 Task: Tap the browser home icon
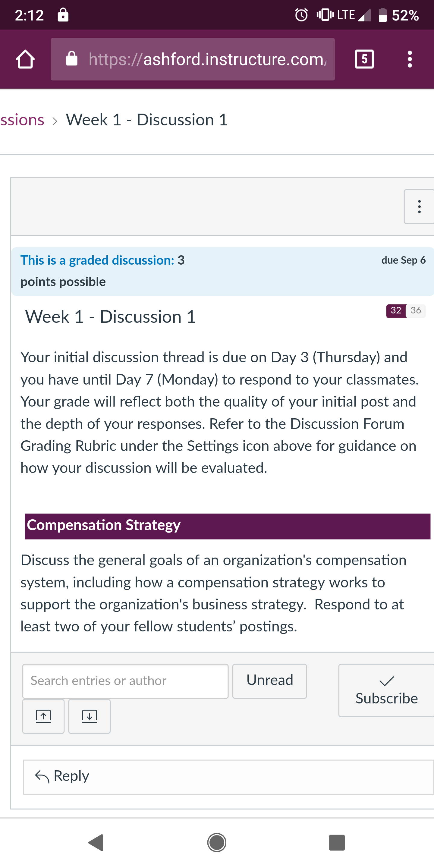tap(25, 59)
